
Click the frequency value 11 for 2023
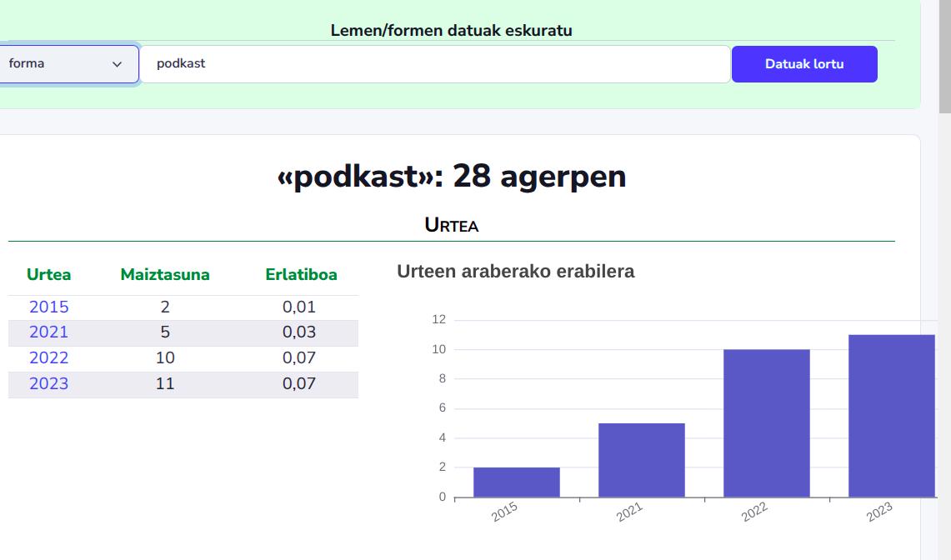tap(165, 384)
